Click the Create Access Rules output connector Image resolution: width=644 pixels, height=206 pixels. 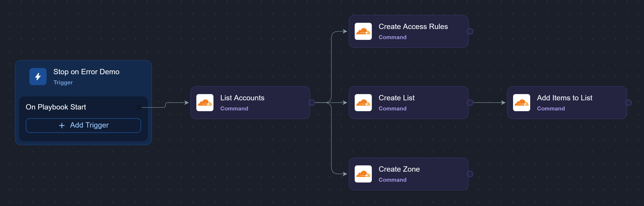470,31
